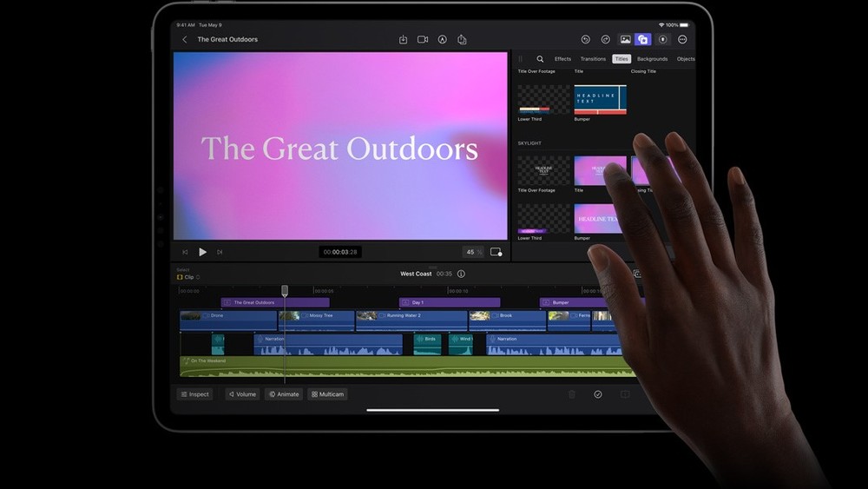Select the Wind audio clip
868x489 pixels.
click(x=461, y=344)
